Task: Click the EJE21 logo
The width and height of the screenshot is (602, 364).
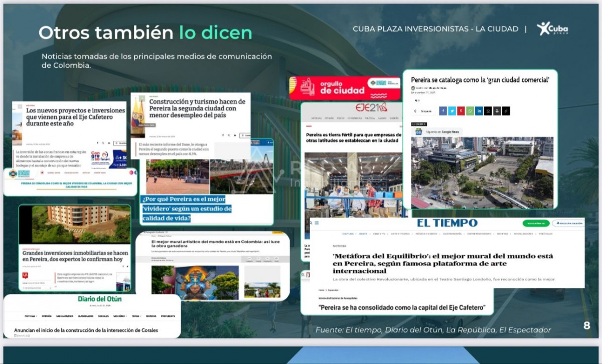Action: pos(371,108)
